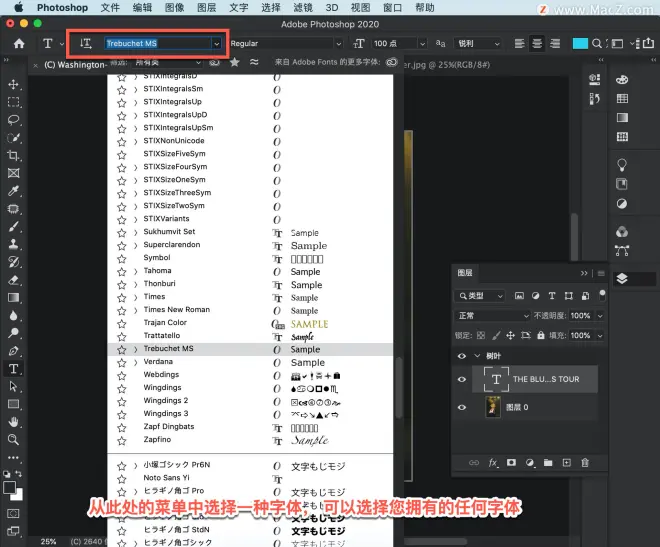Click the search icon in options bar
660x547 pixels.
pos(596,43)
